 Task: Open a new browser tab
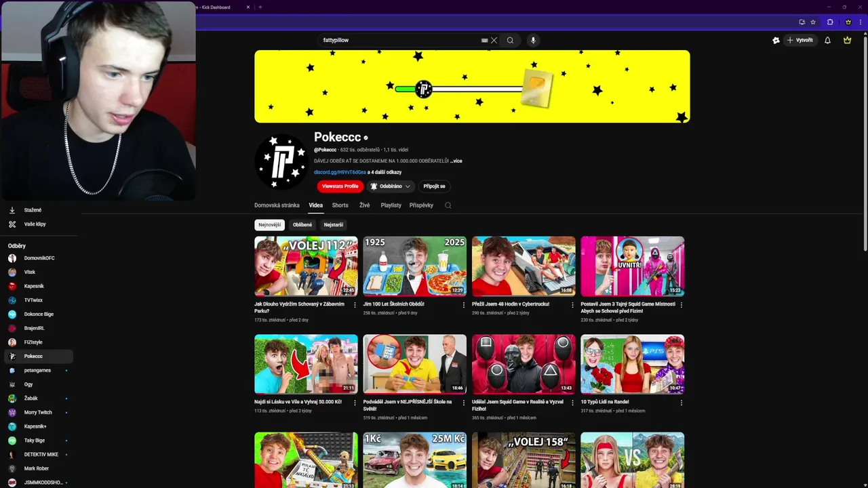[260, 7]
